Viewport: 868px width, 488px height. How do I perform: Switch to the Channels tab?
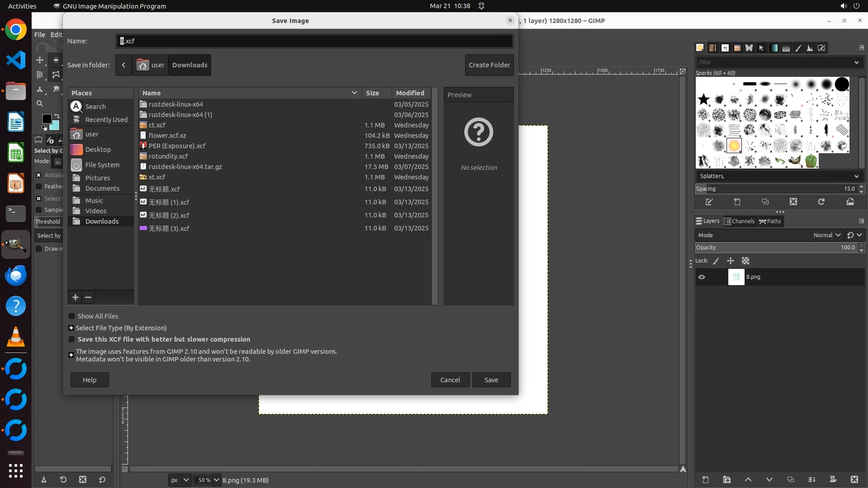click(740, 221)
